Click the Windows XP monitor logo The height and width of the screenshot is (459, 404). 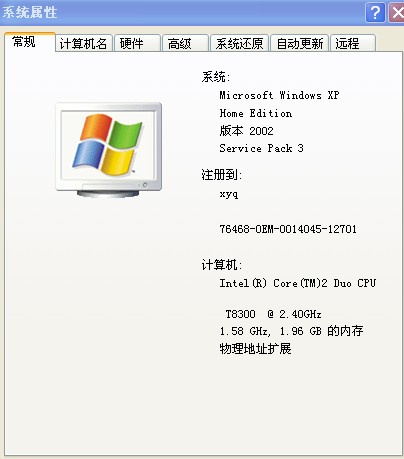[109, 150]
